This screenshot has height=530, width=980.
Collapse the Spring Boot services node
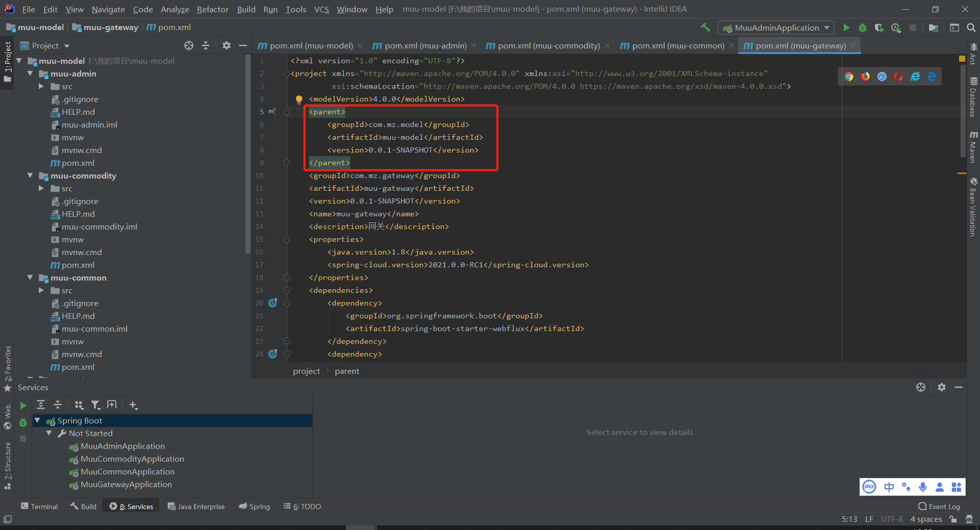coord(37,420)
